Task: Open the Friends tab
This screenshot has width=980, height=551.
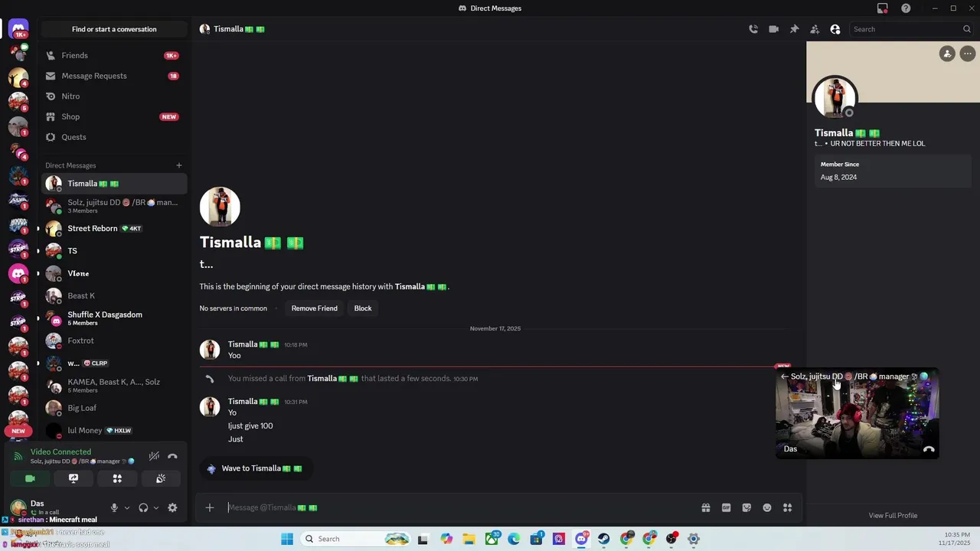Action: click(114, 55)
